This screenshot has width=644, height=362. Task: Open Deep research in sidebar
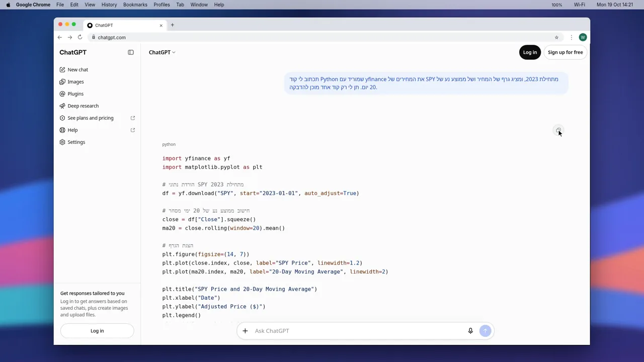point(83,106)
